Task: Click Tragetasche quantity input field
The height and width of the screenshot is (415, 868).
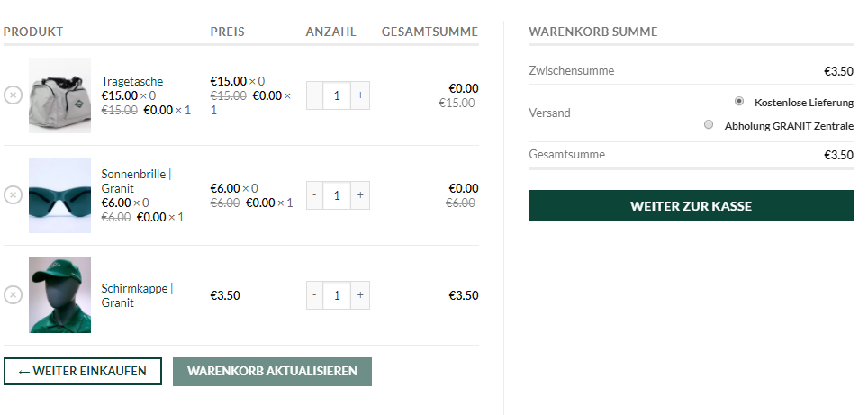Action: coord(337,95)
